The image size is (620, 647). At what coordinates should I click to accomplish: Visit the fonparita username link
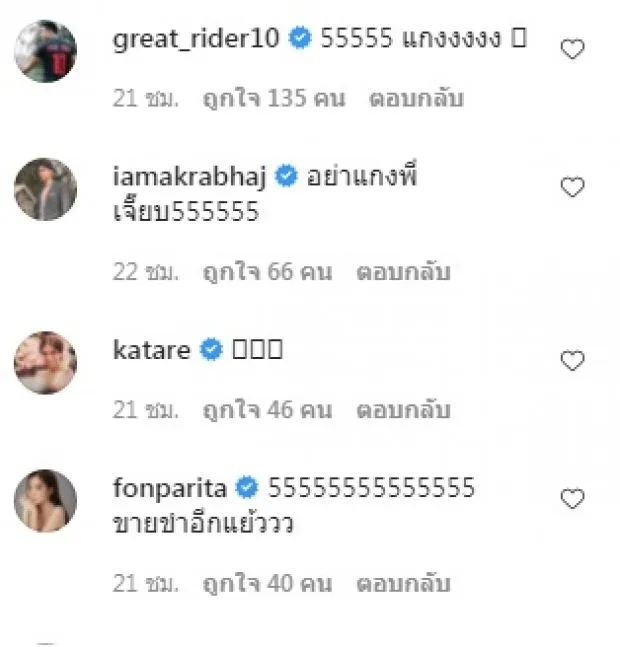click(x=171, y=488)
